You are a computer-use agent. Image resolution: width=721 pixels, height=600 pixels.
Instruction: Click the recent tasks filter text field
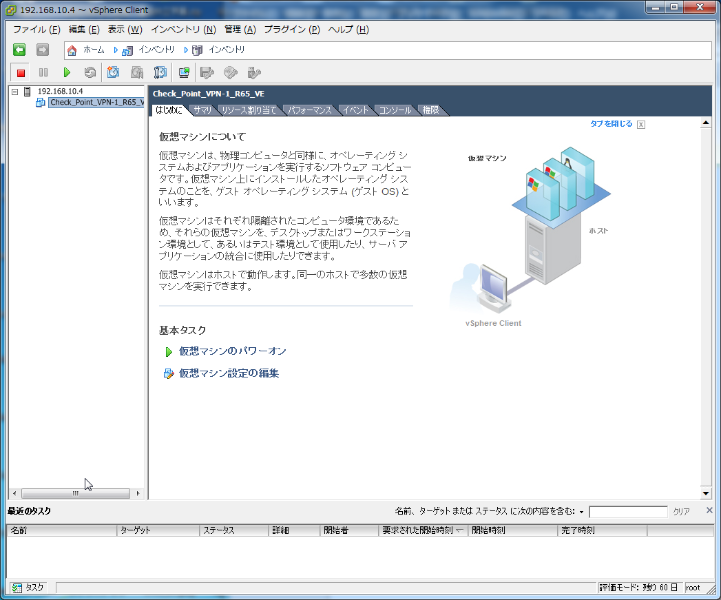(628, 512)
